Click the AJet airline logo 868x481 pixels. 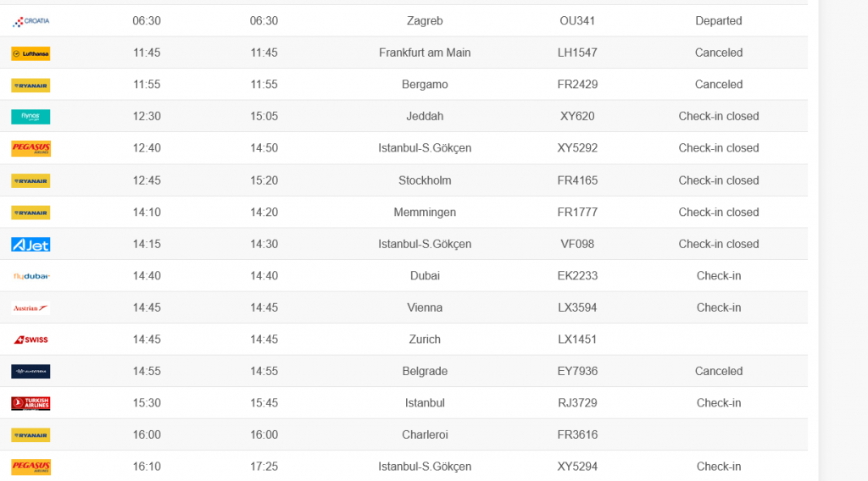coord(31,244)
